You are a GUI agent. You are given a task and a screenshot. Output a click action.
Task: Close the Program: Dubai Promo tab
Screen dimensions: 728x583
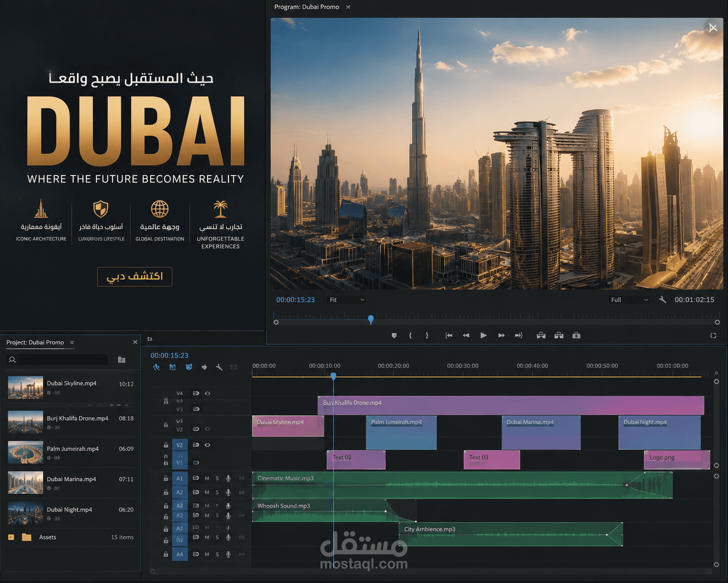pyautogui.click(x=348, y=7)
